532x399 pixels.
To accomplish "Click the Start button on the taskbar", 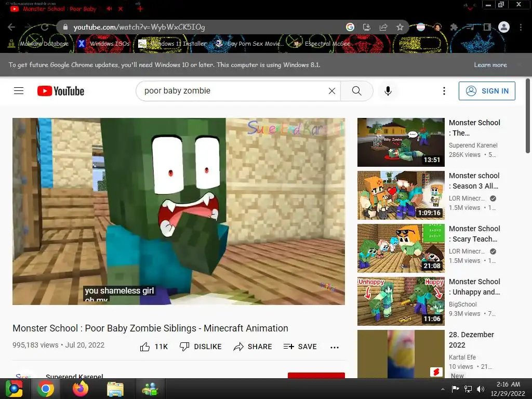I will coord(14,389).
